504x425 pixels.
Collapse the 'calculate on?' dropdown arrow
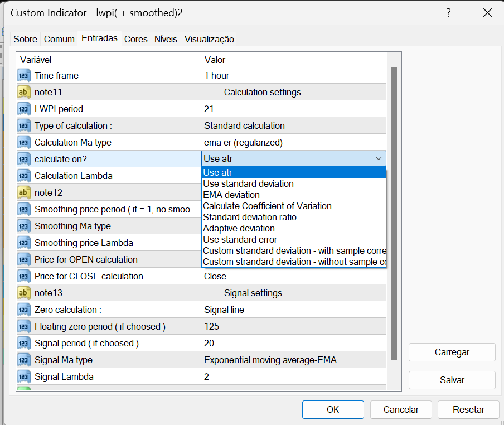tap(379, 159)
